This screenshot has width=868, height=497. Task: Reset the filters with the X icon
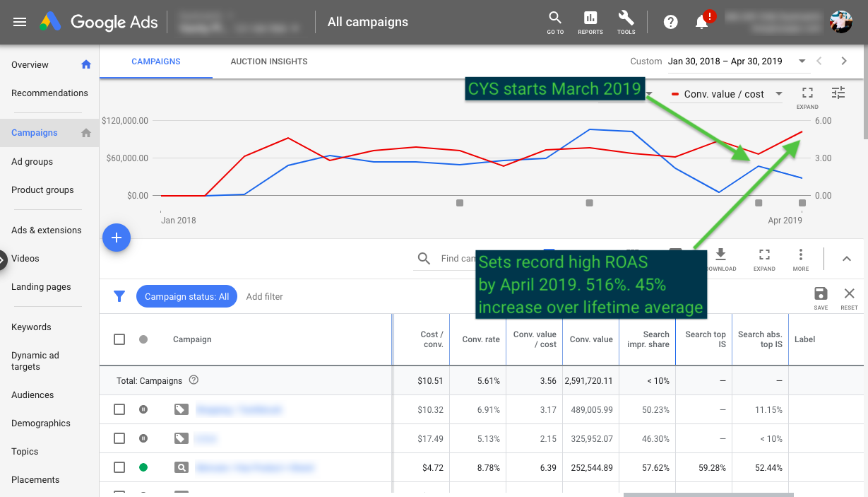[x=850, y=298]
